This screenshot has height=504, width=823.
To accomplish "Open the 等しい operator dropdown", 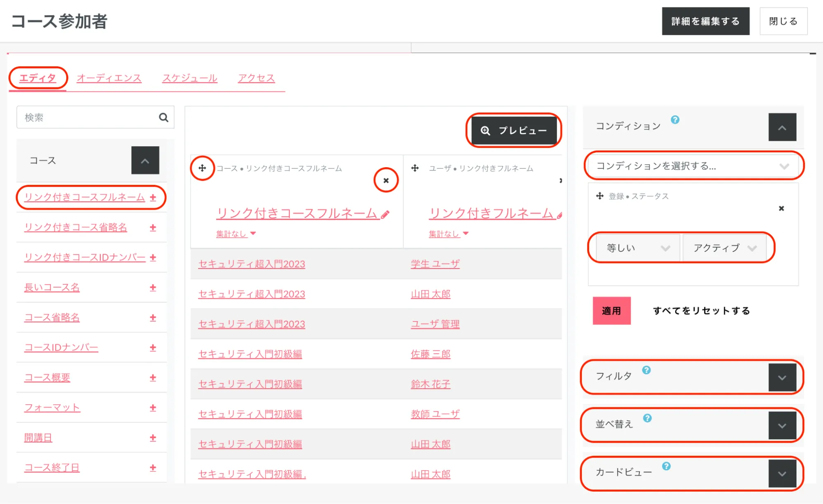I will click(637, 248).
